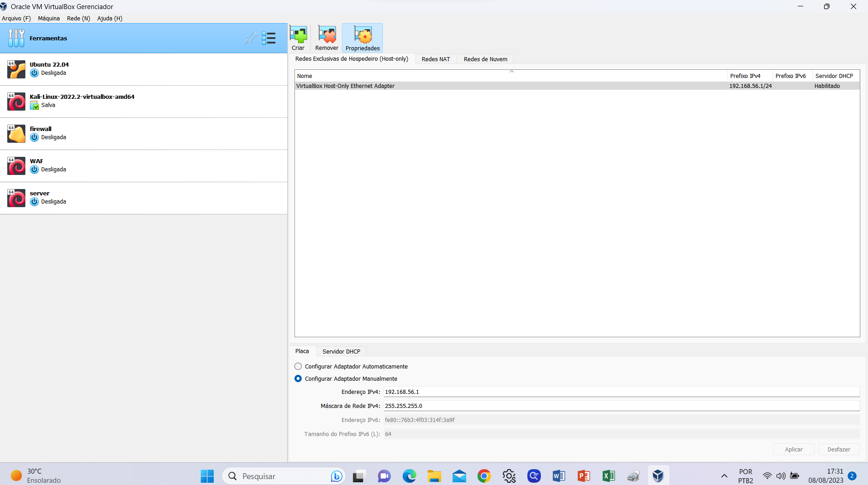Show hidden system tray icons
Screen dimensions: 868x485
pos(724,476)
